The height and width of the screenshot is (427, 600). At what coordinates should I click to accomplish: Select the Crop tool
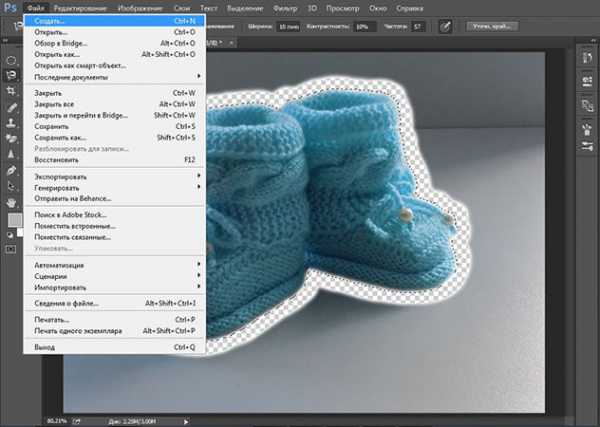coord(13,90)
